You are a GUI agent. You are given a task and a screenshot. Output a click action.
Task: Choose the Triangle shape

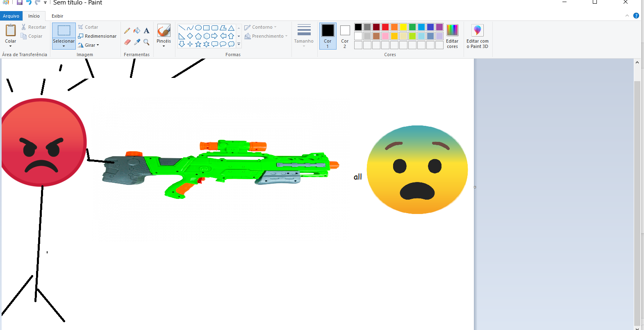coord(231,28)
